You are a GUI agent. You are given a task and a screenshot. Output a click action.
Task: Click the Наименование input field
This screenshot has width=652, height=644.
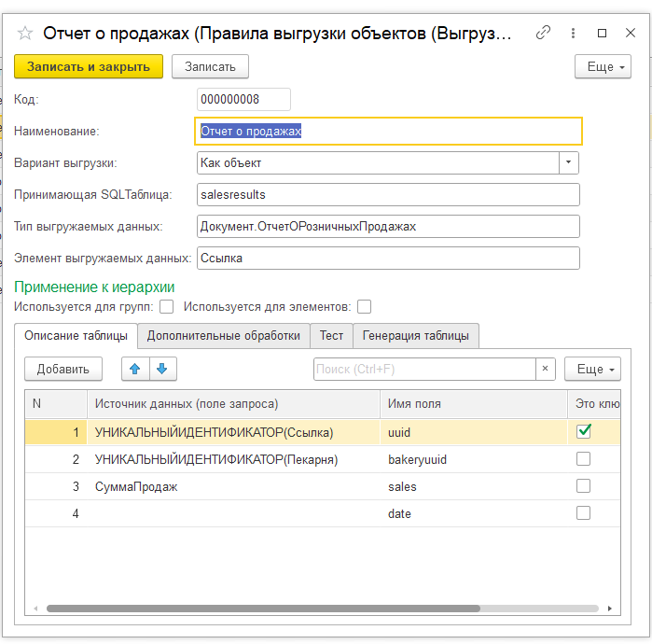[388, 131]
